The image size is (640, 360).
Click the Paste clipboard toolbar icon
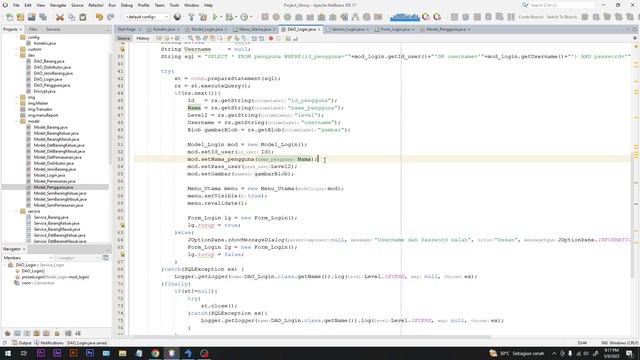tap(83, 17)
